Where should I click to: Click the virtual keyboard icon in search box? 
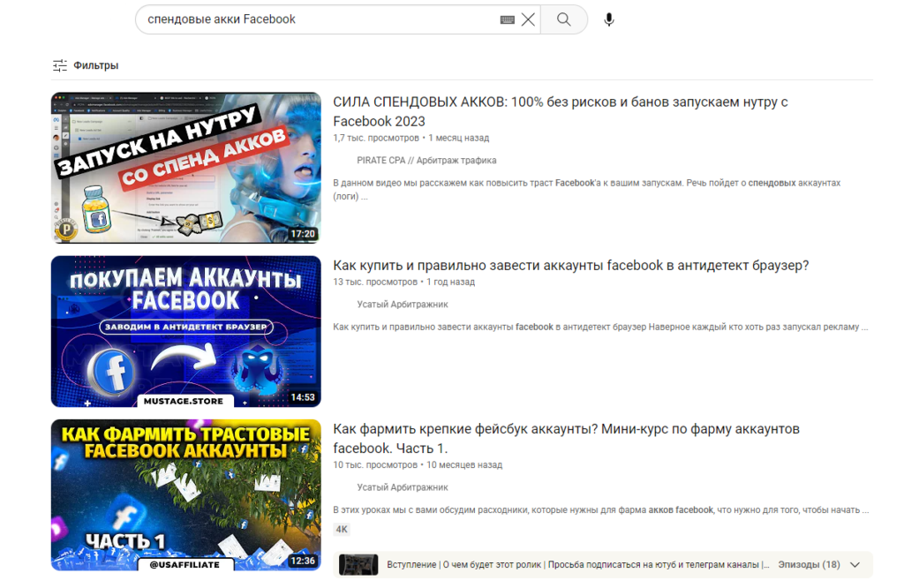click(x=507, y=19)
